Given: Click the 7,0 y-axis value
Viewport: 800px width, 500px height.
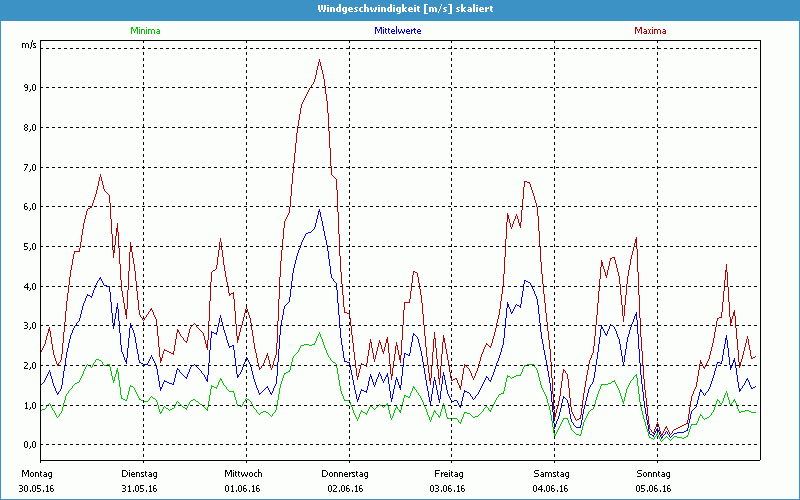Looking at the screenshot, I should click(29, 167).
